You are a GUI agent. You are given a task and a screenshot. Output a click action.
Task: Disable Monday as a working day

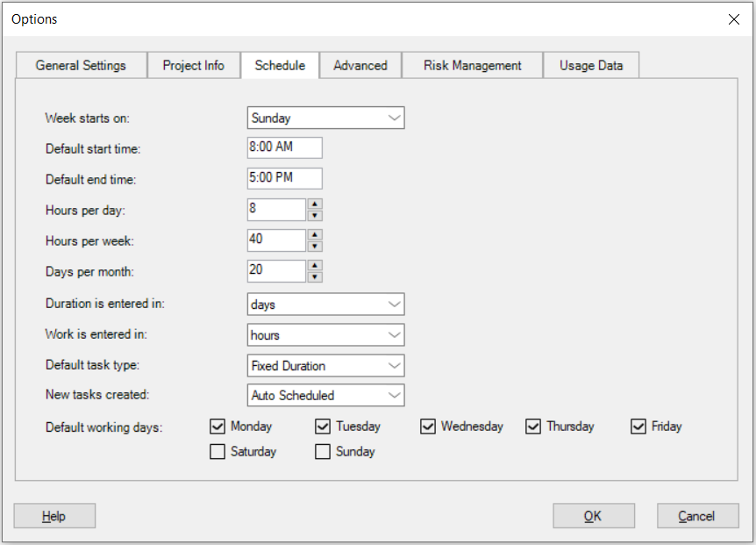tap(216, 427)
